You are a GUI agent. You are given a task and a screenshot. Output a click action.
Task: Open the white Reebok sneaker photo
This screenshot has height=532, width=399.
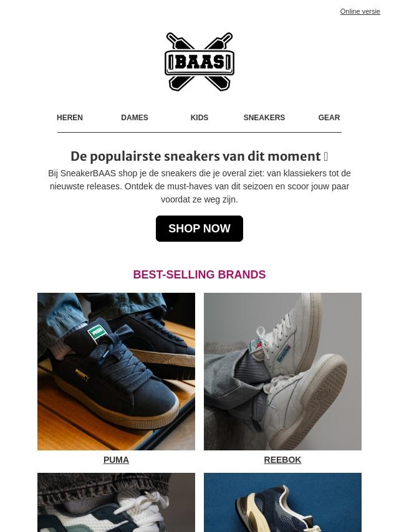point(282,371)
